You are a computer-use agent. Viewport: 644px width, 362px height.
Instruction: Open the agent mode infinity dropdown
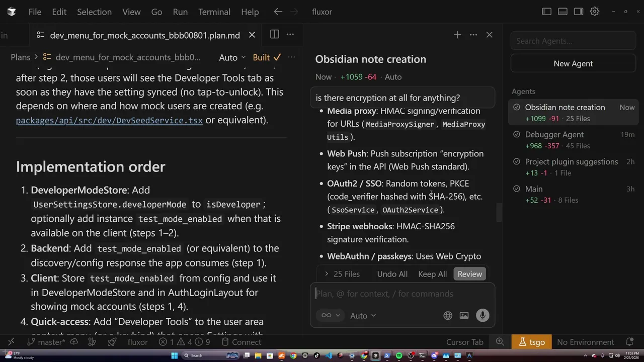coord(331,315)
